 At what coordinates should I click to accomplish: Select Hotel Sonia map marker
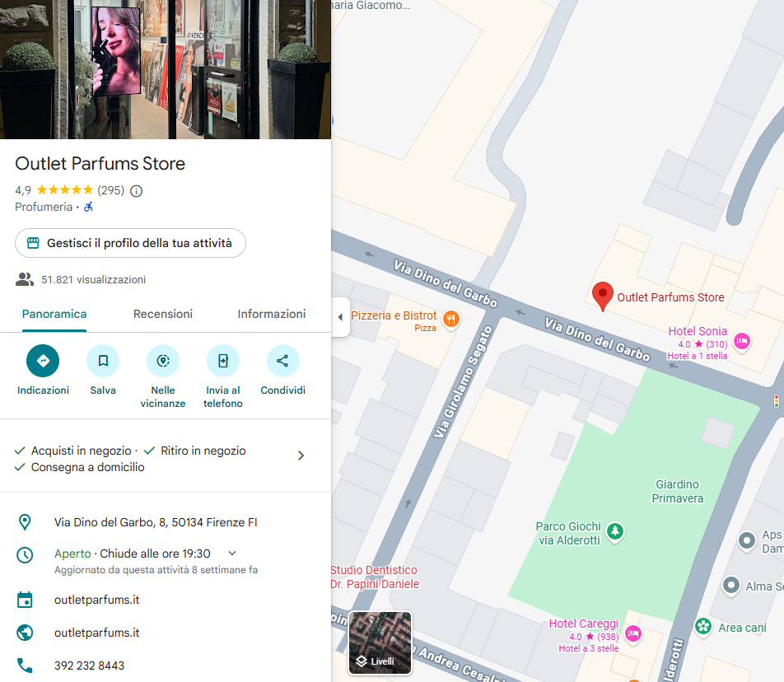742,342
